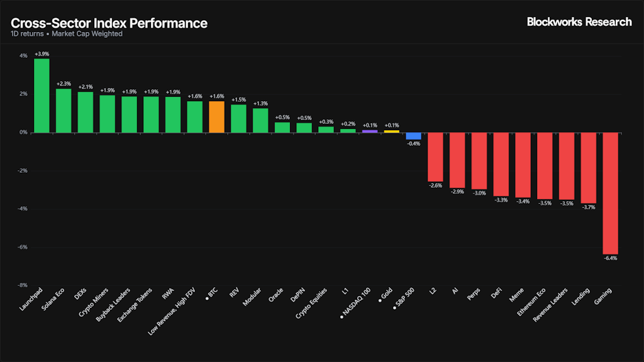
Task: Click the Cross-Sector Index Performance title
Action: 109,23
